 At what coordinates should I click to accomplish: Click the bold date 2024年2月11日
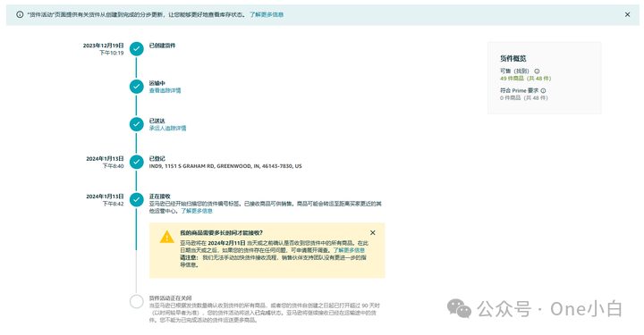226,243
